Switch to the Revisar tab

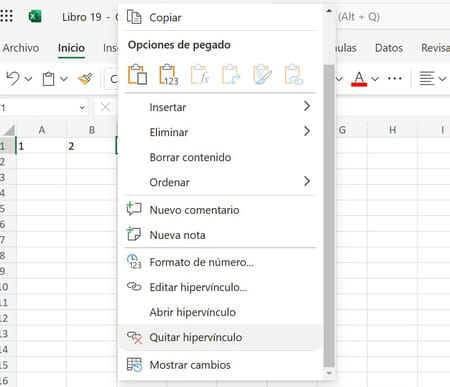coord(435,48)
